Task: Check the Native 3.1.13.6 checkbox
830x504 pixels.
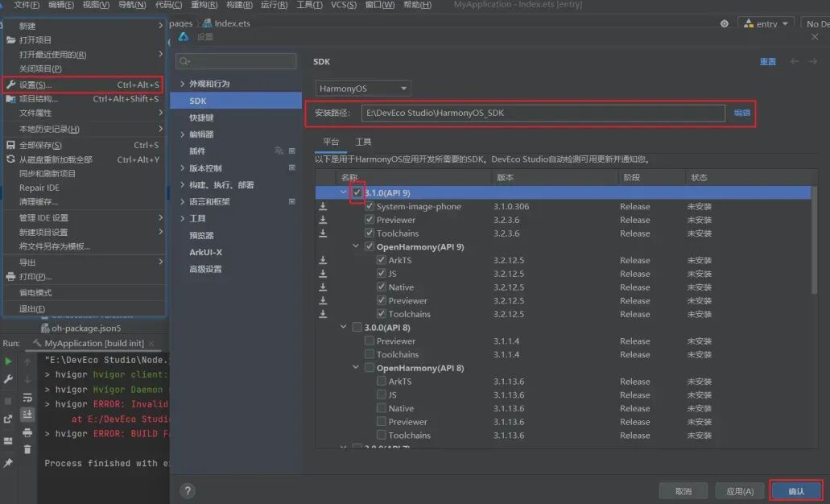Action: click(381, 407)
